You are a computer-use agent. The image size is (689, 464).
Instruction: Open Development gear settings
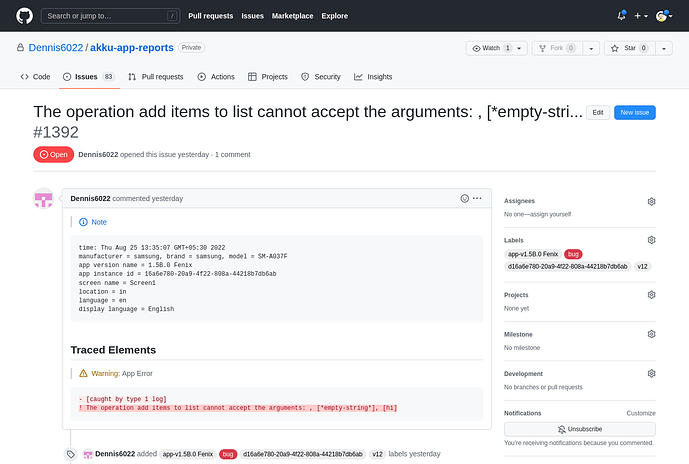tap(651, 374)
